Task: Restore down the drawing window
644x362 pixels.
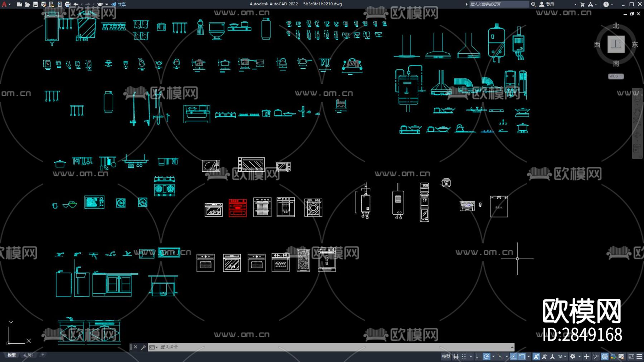Action: click(x=632, y=14)
